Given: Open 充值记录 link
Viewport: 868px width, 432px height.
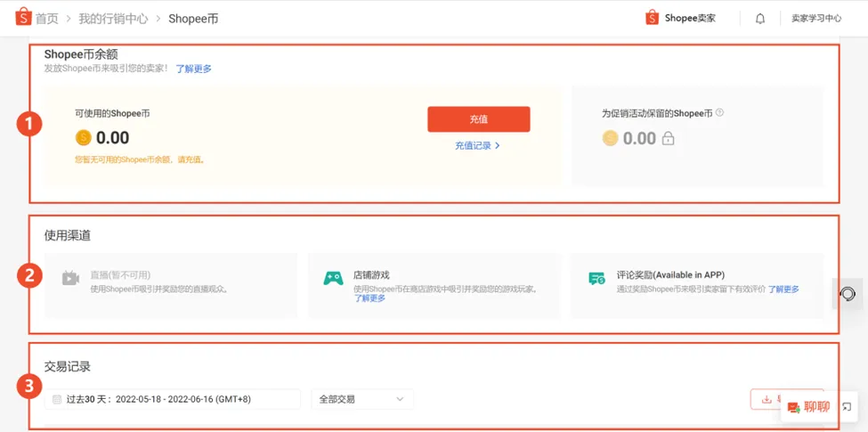Looking at the screenshot, I should click(x=474, y=146).
